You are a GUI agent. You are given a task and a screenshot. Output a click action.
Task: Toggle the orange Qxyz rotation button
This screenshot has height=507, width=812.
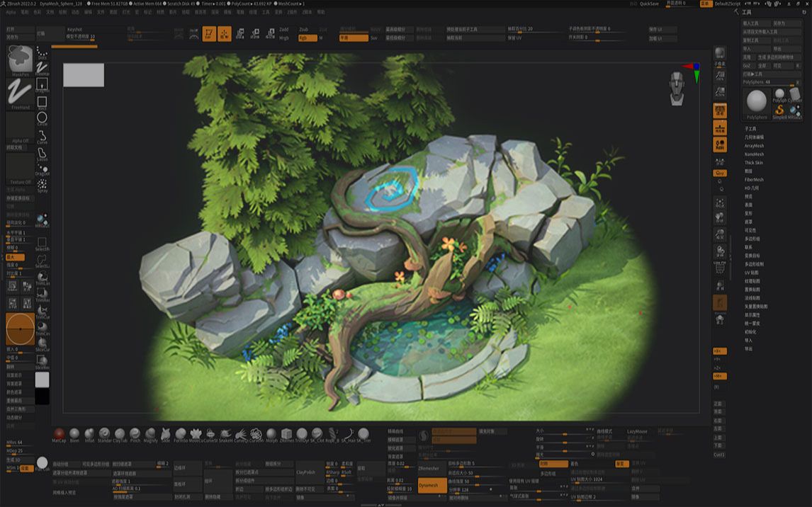coord(720,173)
